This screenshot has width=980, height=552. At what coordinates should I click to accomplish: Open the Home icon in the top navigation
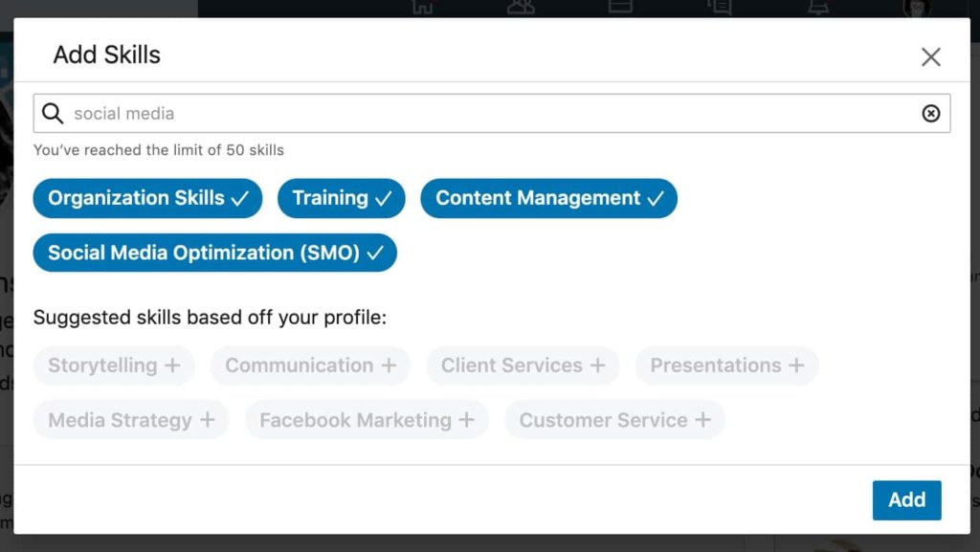[x=422, y=7]
